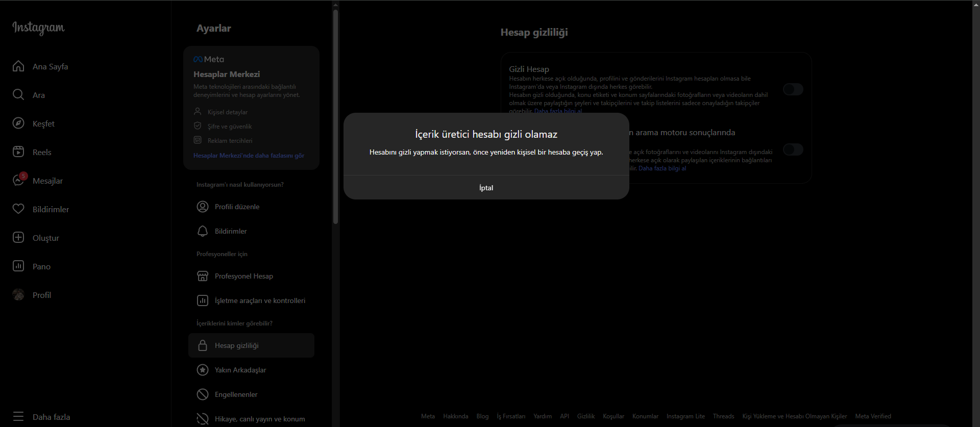980x427 pixels.
Task: Select Oluştur menu label
Action: 46,238
